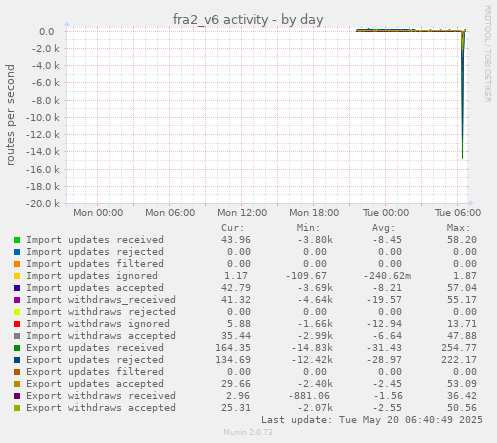Click the -109.67 minimum value

click(x=306, y=276)
